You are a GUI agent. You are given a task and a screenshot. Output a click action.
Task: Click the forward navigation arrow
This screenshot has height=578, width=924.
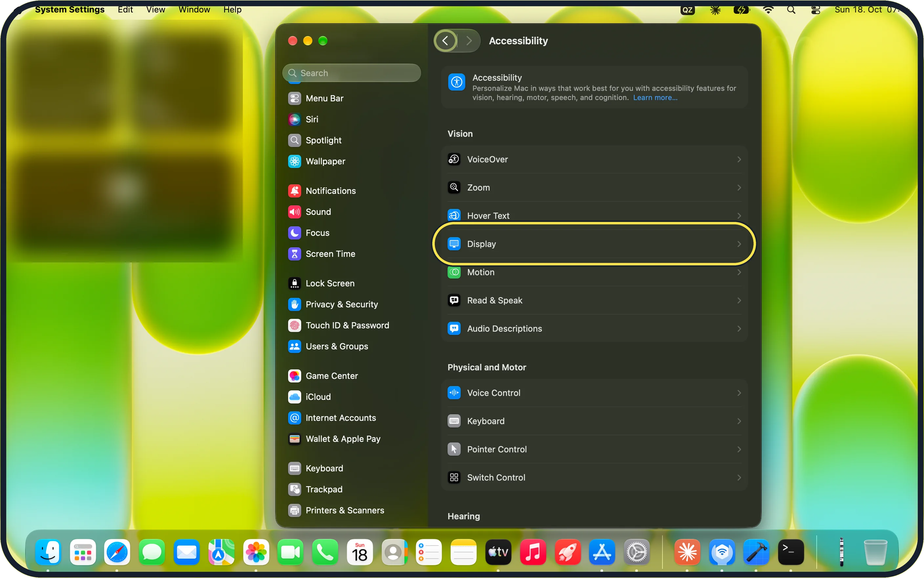[469, 41]
